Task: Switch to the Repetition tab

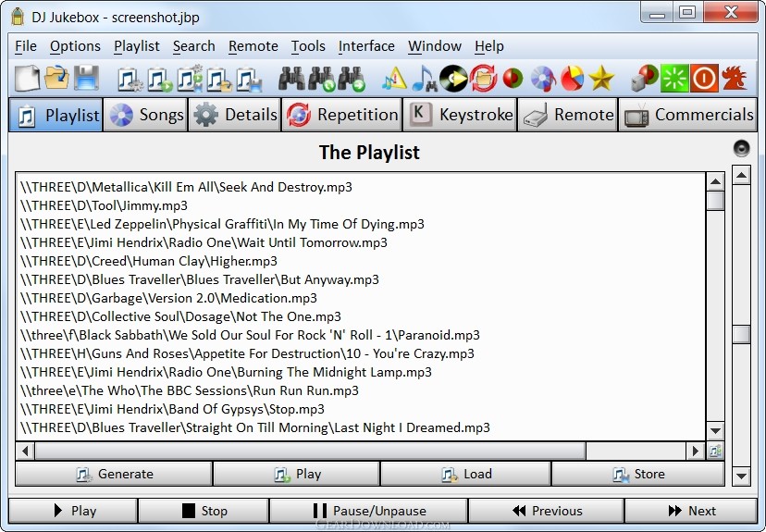Action: click(342, 116)
